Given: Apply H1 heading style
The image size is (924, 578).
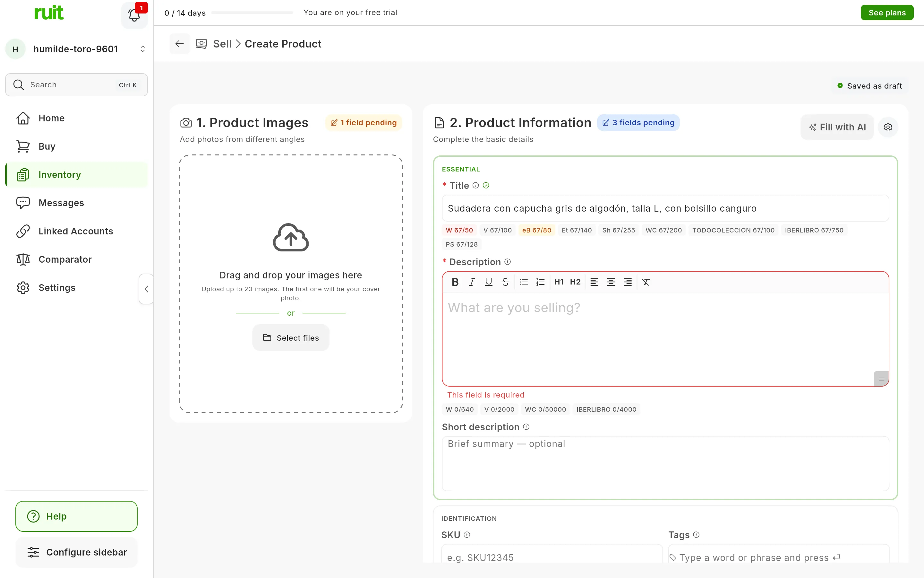Looking at the screenshot, I should 559,282.
